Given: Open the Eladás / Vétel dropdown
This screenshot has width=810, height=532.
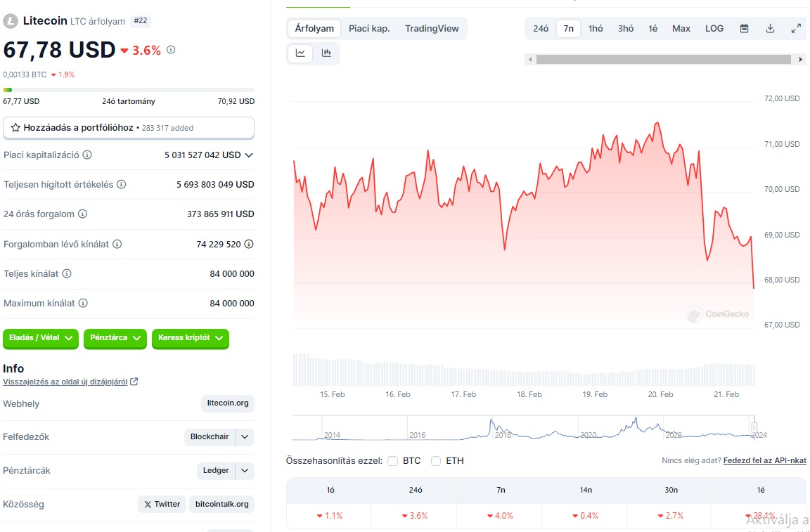Looking at the screenshot, I should click(x=40, y=338).
